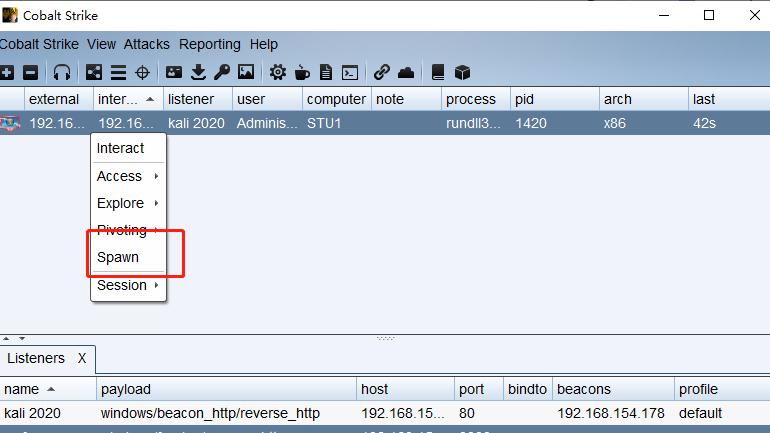Click the up arrow on the split pane divider
Screen dimensions: 770x433
click(x=6, y=338)
